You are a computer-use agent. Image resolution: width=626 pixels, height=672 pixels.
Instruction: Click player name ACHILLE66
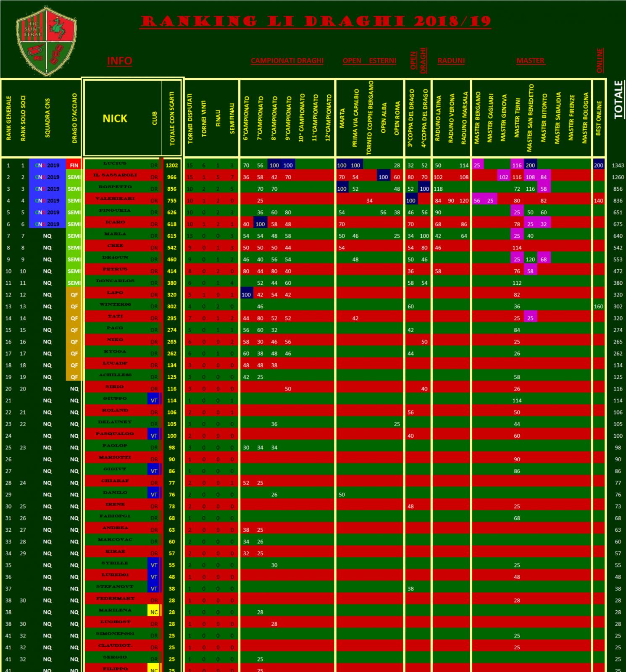point(115,375)
